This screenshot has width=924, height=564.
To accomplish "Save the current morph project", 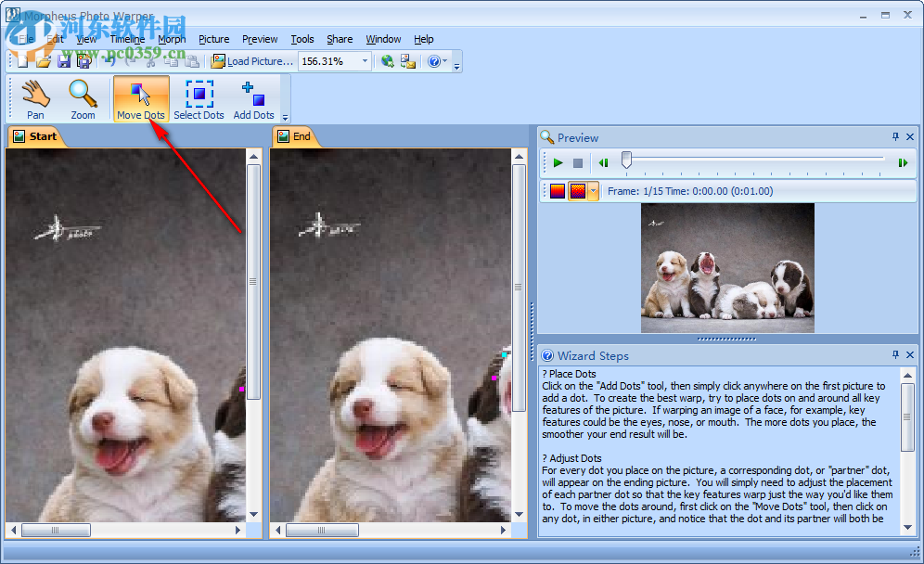I will tap(63, 60).
